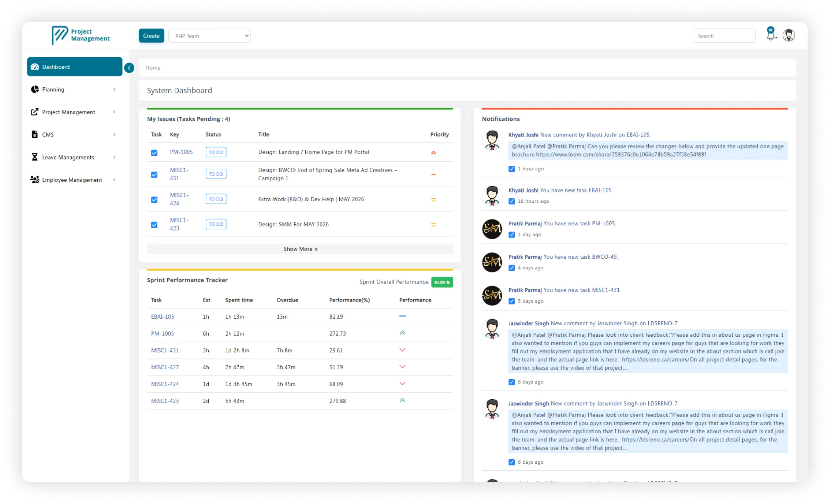
Task: Toggle checkbox for issue MISC1-424
Action: (154, 200)
